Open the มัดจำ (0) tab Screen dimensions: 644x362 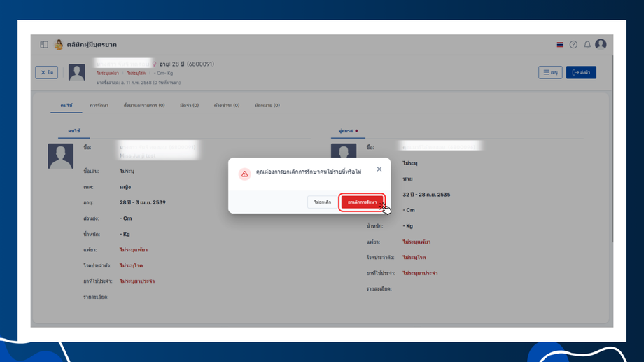click(x=189, y=106)
